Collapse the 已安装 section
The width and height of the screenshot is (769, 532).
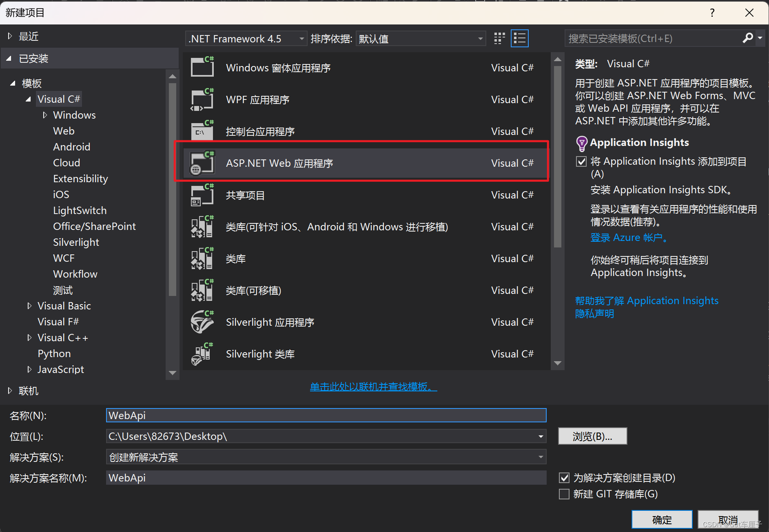pos(9,58)
